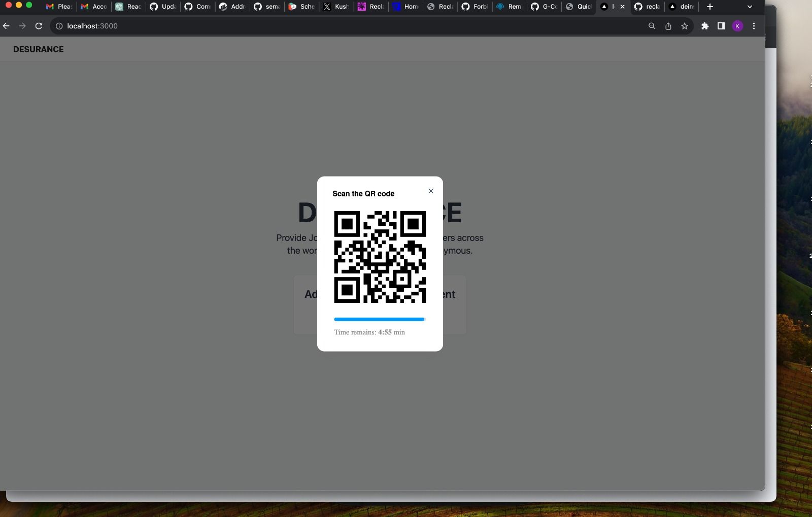
Task: Switch to the GitHub 'Com' tab
Action: (x=197, y=7)
